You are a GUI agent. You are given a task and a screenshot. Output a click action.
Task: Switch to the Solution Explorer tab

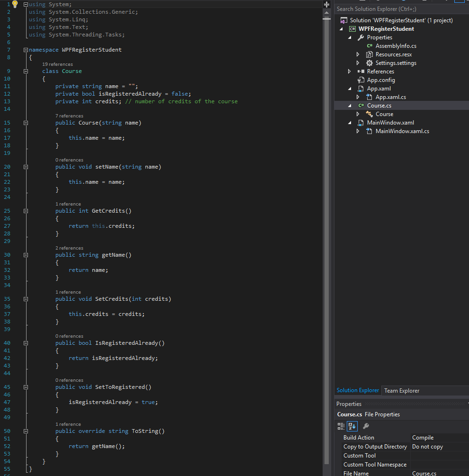[x=358, y=390]
